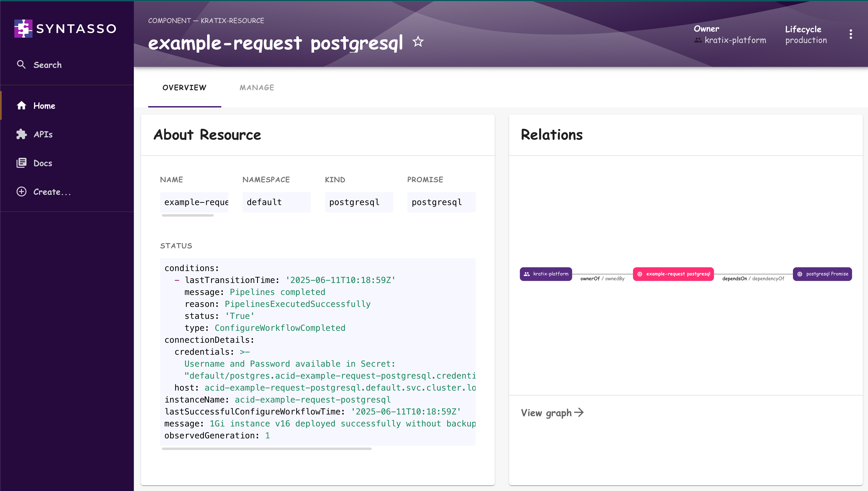Click the Create plus-circle icon
The width and height of the screenshot is (868, 491).
coord(22,191)
